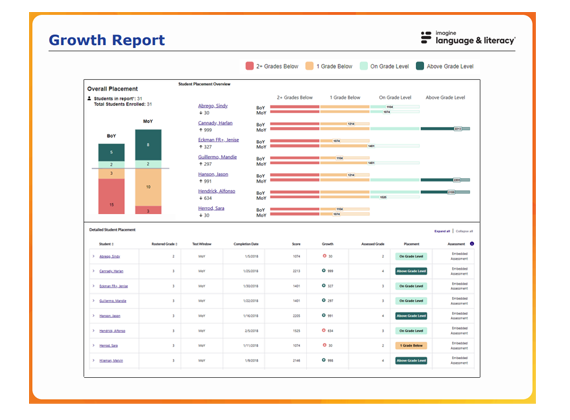Expand the Hendrick, Alfonso table row
This screenshot has width=570, height=420.
[x=93, y=331]
